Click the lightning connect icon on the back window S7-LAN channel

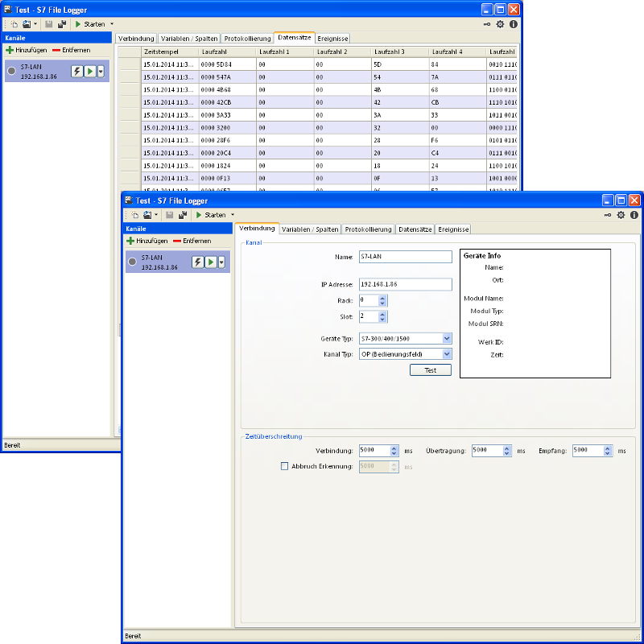click(x=76, y=71)
